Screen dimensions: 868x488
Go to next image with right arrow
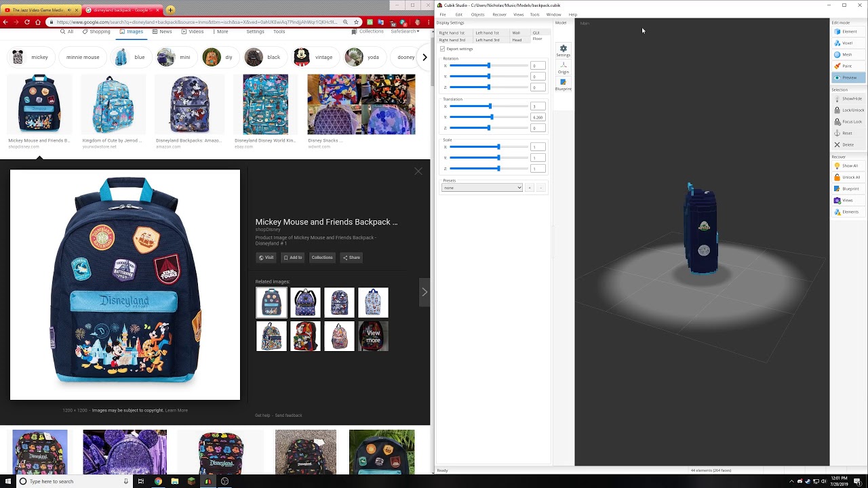[425, 292]
